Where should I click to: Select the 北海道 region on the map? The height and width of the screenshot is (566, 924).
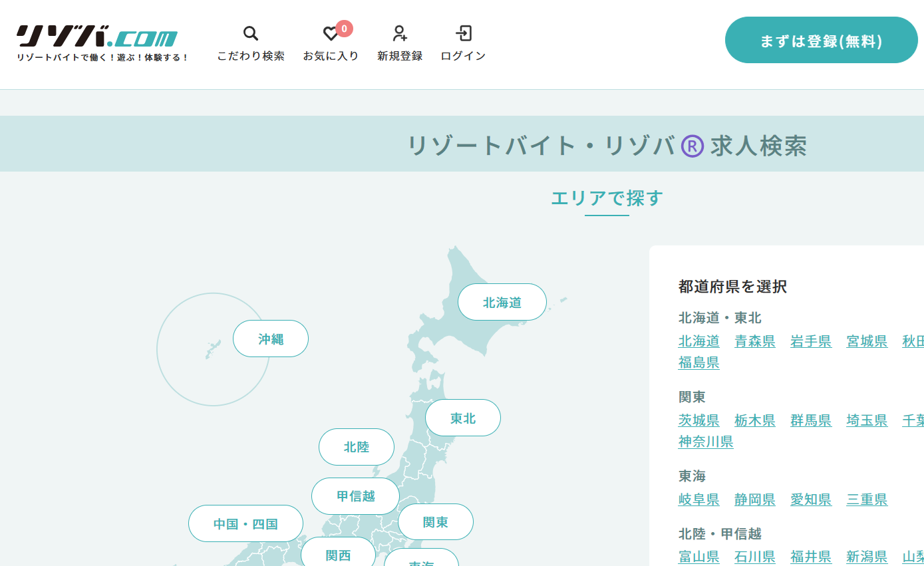coord(502,303)
